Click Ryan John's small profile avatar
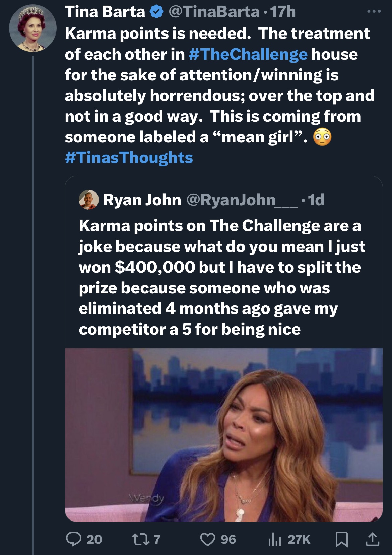The height and width of the screenshot is (555, 392). pos(88,200)
